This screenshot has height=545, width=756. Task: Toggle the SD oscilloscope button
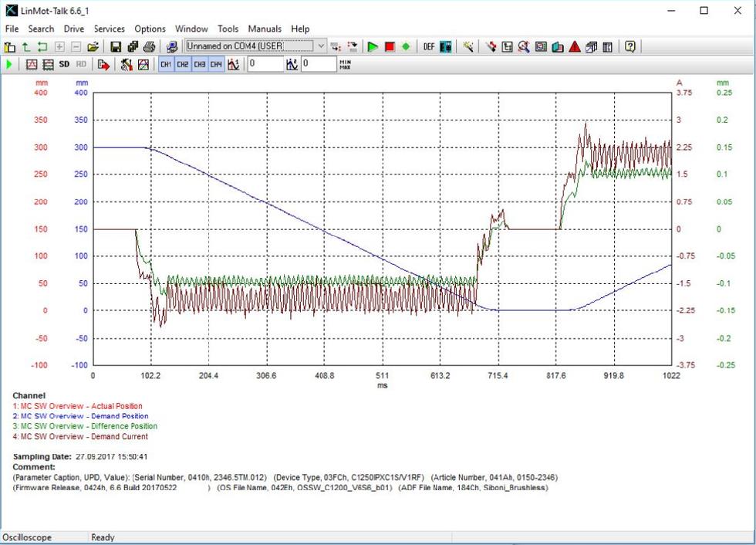point(64,65)
